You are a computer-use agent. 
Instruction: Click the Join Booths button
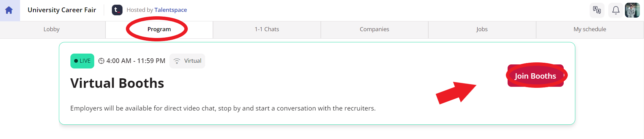[x=535, y=76]
